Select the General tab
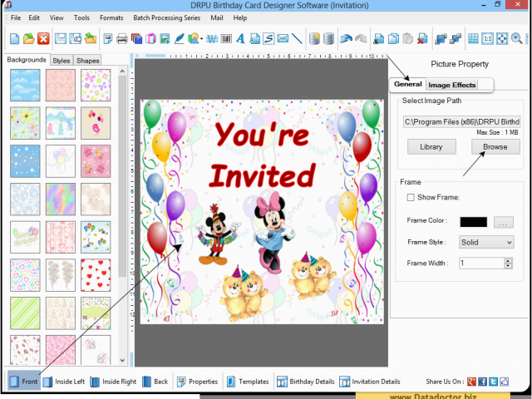 408,84
